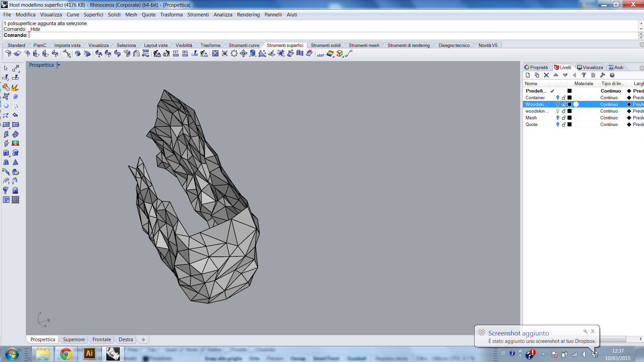Viewport: 644px width, 362px height.
Task: Open Adobe Illustrator from the taskbar
Action: 89,354
